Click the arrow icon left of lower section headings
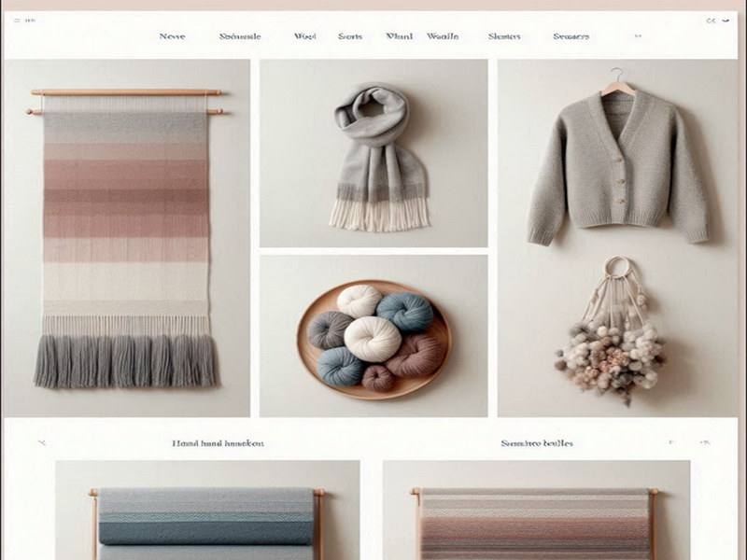This screenshot has width=747, height=560. coord(41,442)
